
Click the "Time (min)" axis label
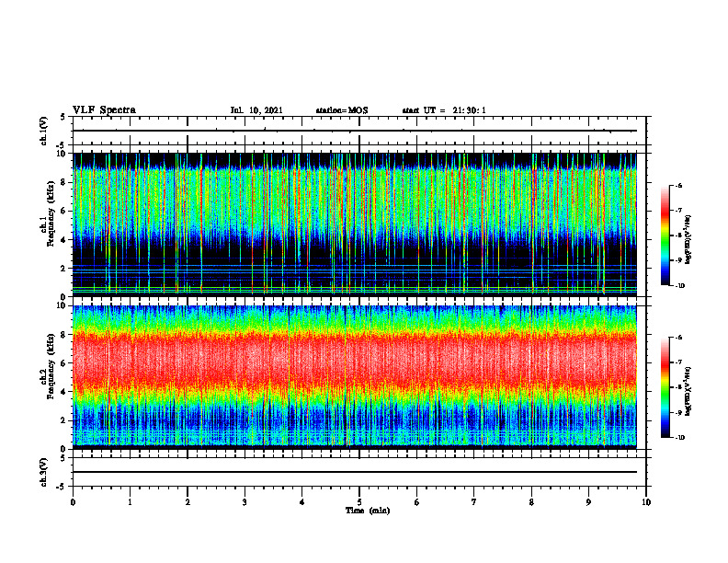368,511
